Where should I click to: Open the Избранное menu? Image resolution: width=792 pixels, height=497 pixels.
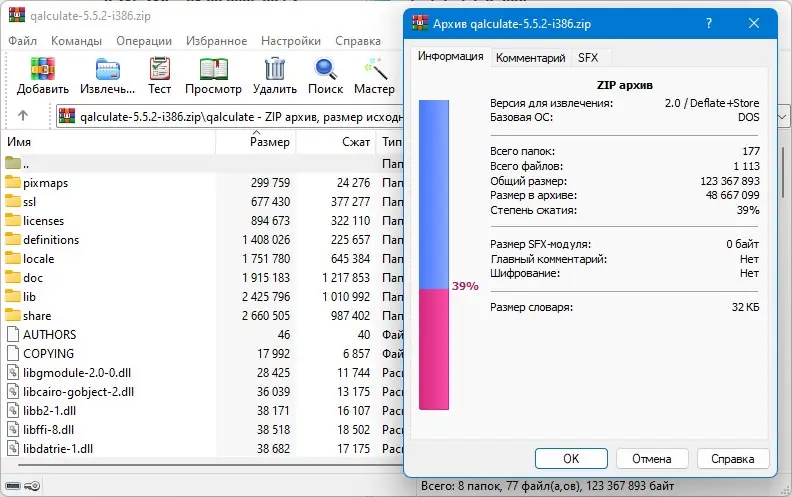pyautogui.click(x=216, y=41)
